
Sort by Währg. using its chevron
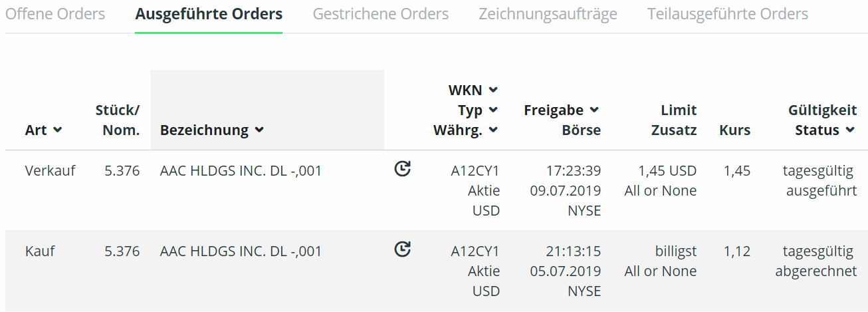coord(493,130)
